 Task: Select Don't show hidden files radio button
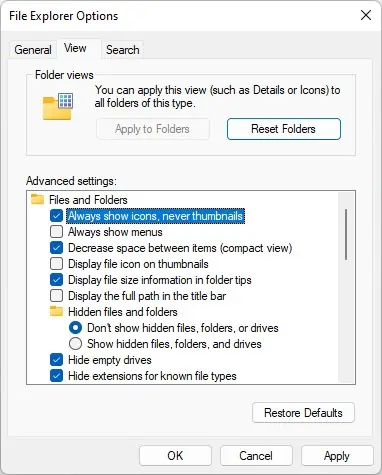click(75, 328)
